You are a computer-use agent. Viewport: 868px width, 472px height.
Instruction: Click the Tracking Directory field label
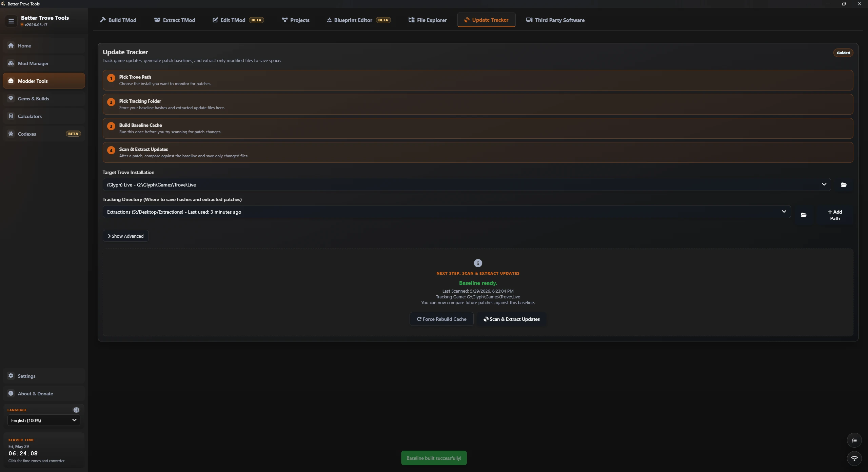click(172, 200)
